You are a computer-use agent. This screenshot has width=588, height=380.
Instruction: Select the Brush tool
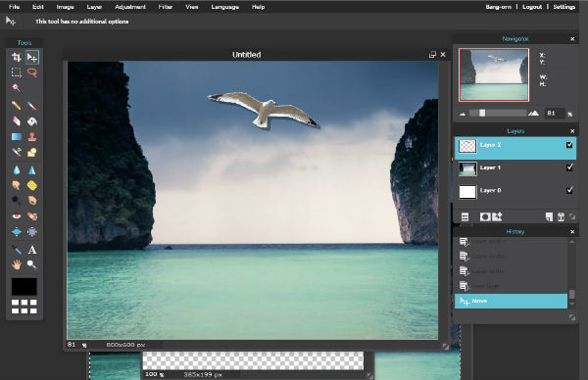[32, 106]
